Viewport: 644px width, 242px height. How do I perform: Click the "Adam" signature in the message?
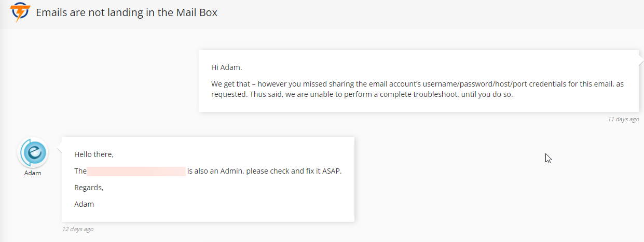84,204
